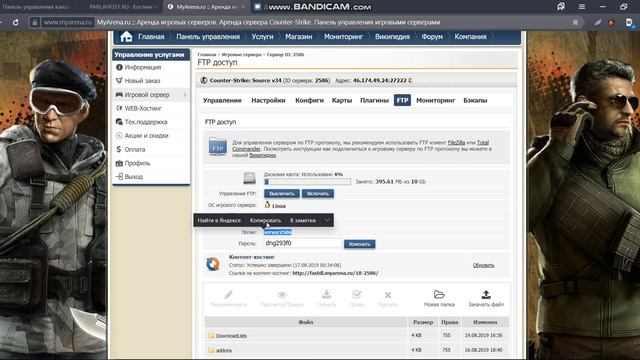The width and height of the screenshot is (640, 360).
Task: Open Википедия in the top menu
Action: 392,37
